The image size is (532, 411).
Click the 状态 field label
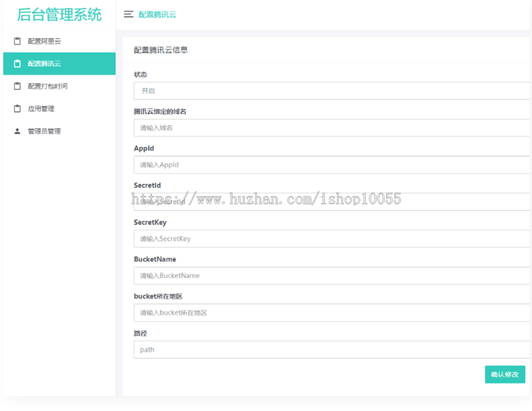pyautogui.click(x=141, y=74)
